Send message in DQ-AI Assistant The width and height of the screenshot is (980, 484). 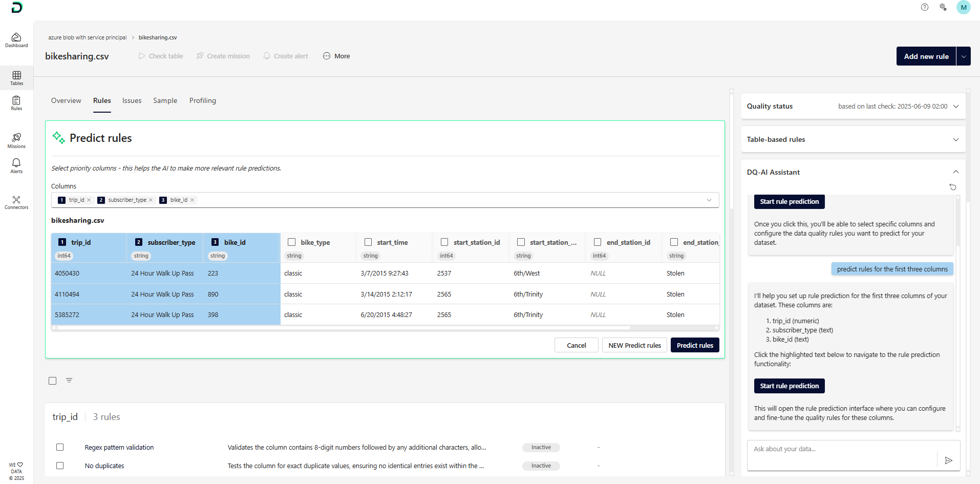click(948, 460)
